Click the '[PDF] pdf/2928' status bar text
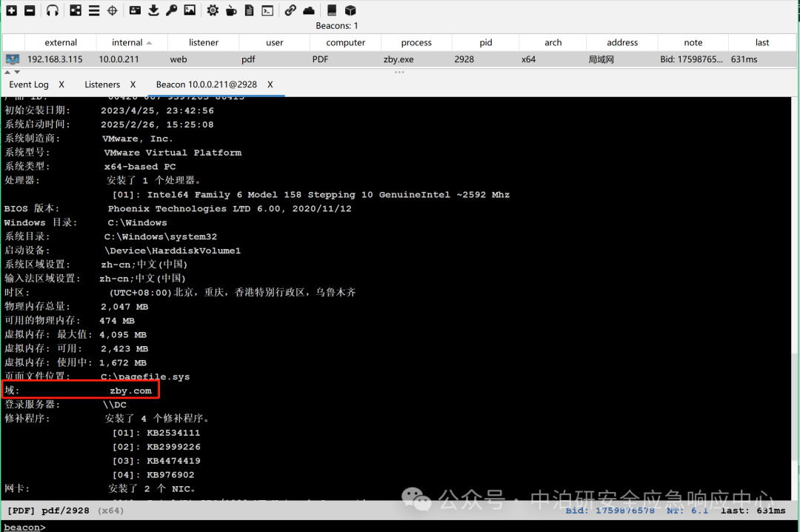The image size is (800, 532). point(48,511)
